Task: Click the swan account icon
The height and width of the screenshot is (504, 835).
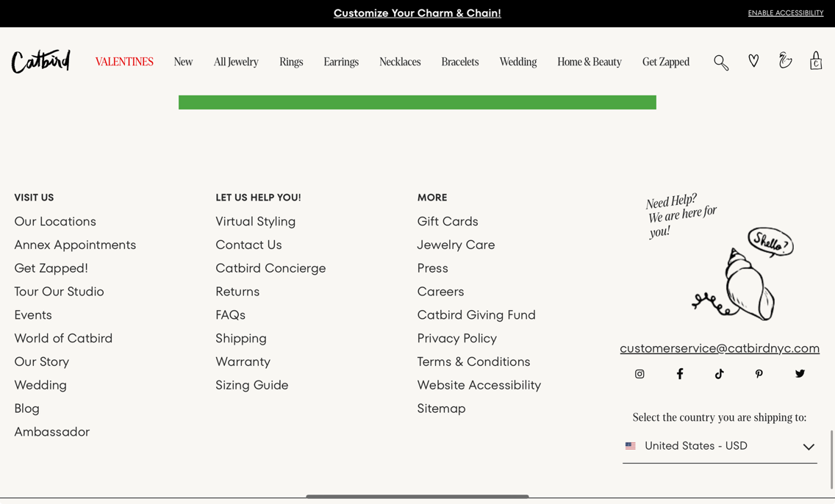Action: 785,60
